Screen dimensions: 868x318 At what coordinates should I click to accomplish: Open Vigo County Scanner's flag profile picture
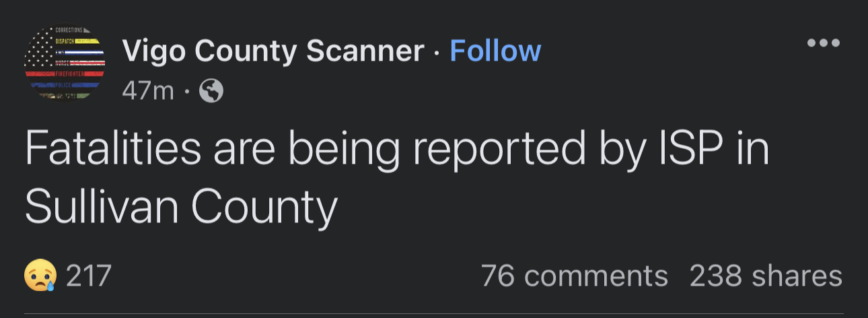(65, 64)
